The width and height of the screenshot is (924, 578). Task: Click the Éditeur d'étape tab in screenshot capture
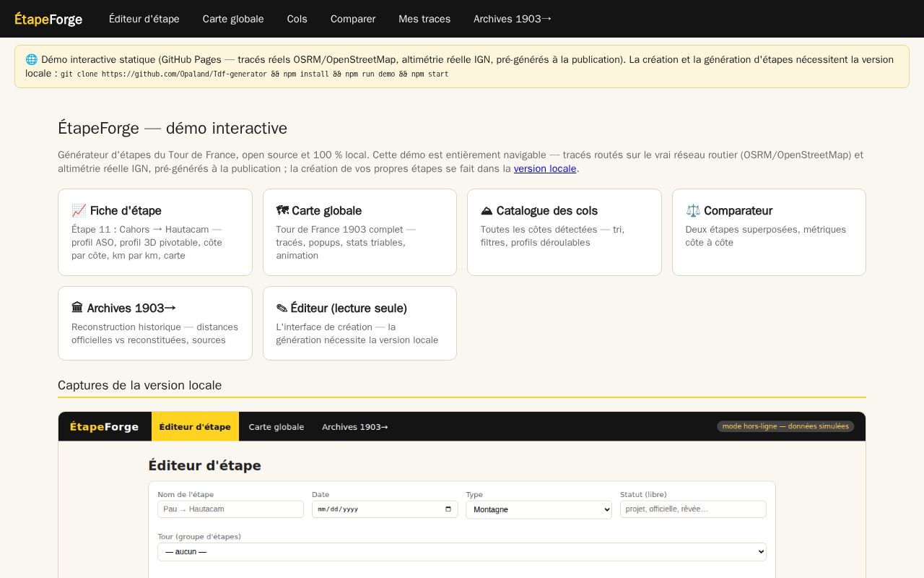point(195,427)
